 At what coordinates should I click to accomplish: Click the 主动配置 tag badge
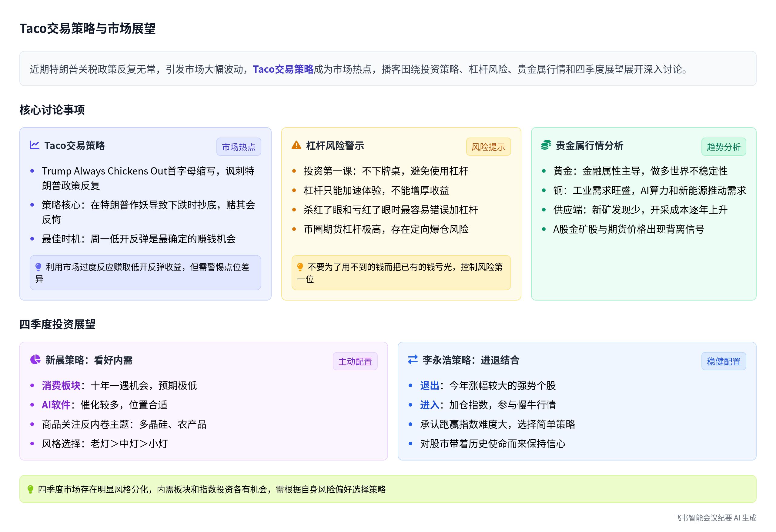(355, 361)
